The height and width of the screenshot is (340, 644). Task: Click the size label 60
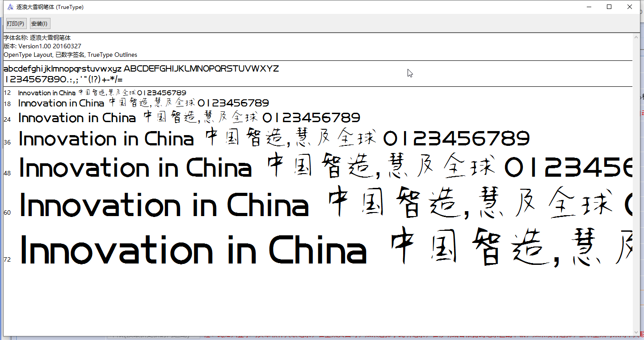[7, 212]
